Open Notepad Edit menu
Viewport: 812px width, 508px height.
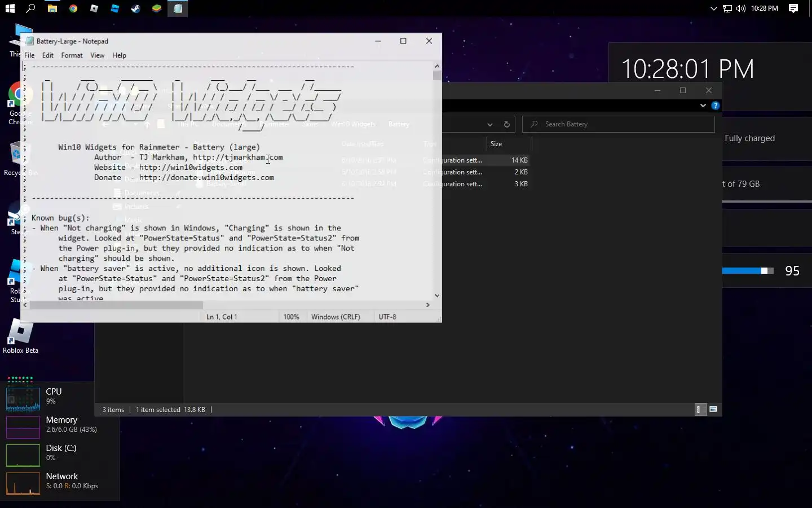48,55
